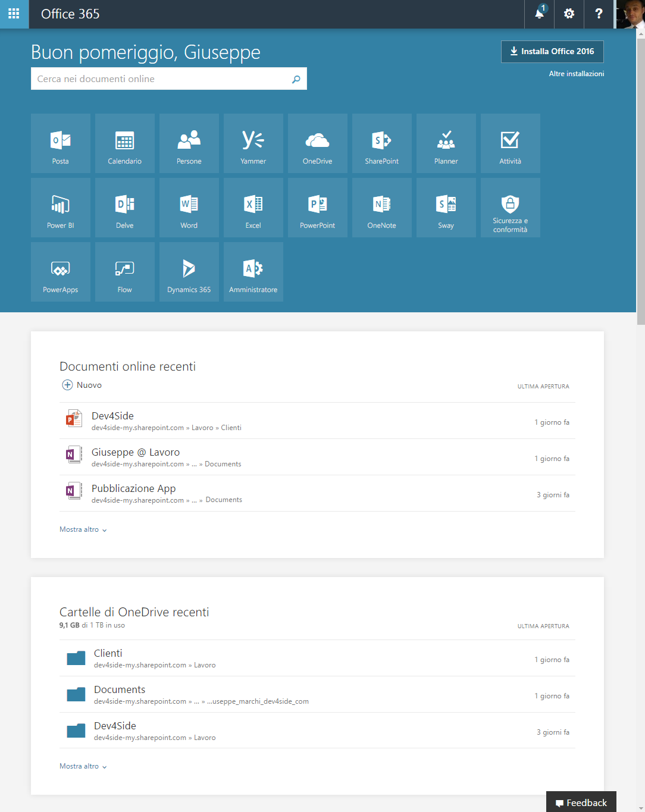Expand Mostra altro under recent documents
The height and width of the screenshot is (812, 645).
(x=83, y=529)
